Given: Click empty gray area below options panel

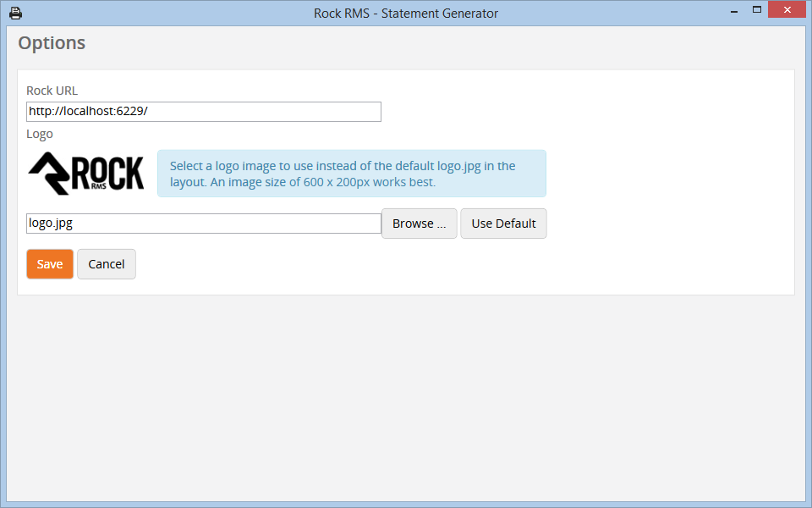Looking at the screenshot, I should [x=406, y=398].
